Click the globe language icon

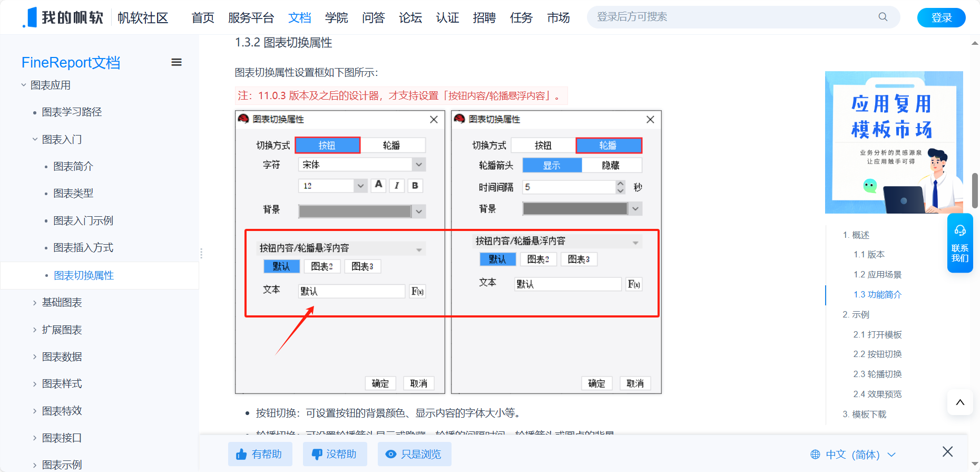tap(815, 454)
